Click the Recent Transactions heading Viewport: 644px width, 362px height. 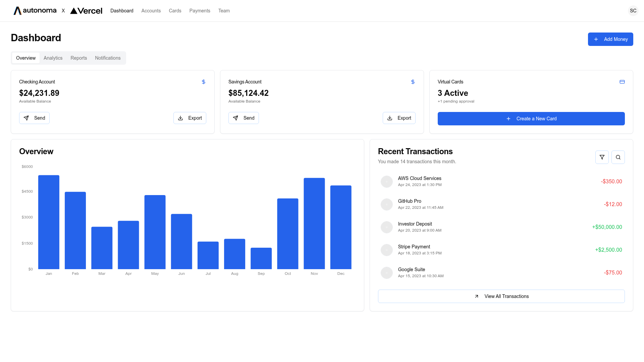point(415,152)
